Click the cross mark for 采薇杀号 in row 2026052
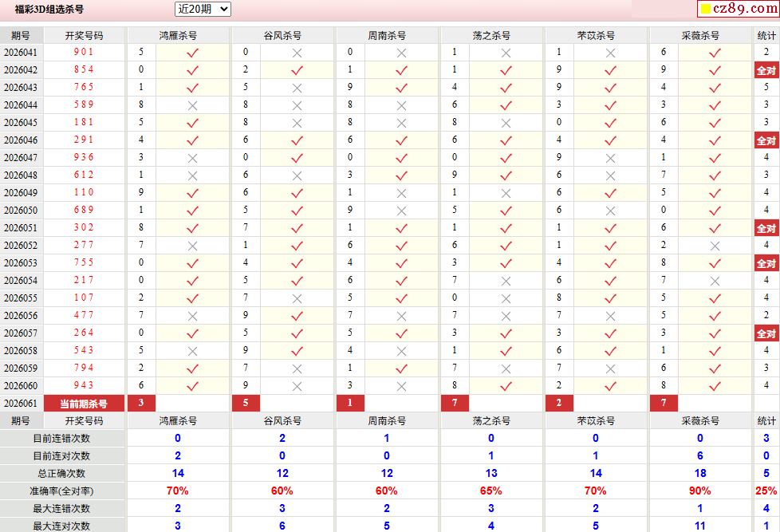780x532 pixels. [x=715, y=246]
